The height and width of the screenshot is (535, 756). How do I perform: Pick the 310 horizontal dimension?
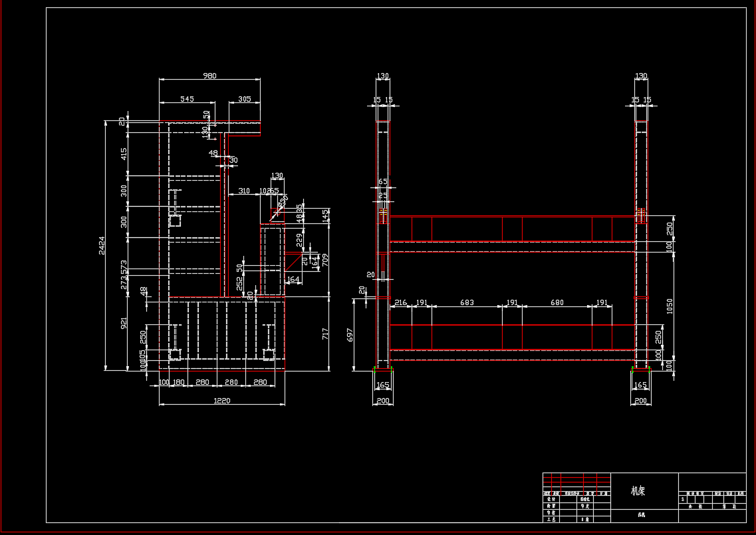coord(243,191)
